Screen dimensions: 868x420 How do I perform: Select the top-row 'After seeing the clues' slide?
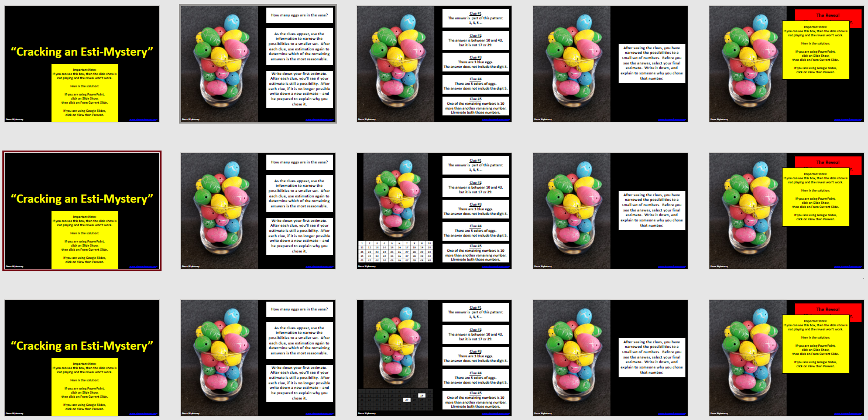(610, 64)
